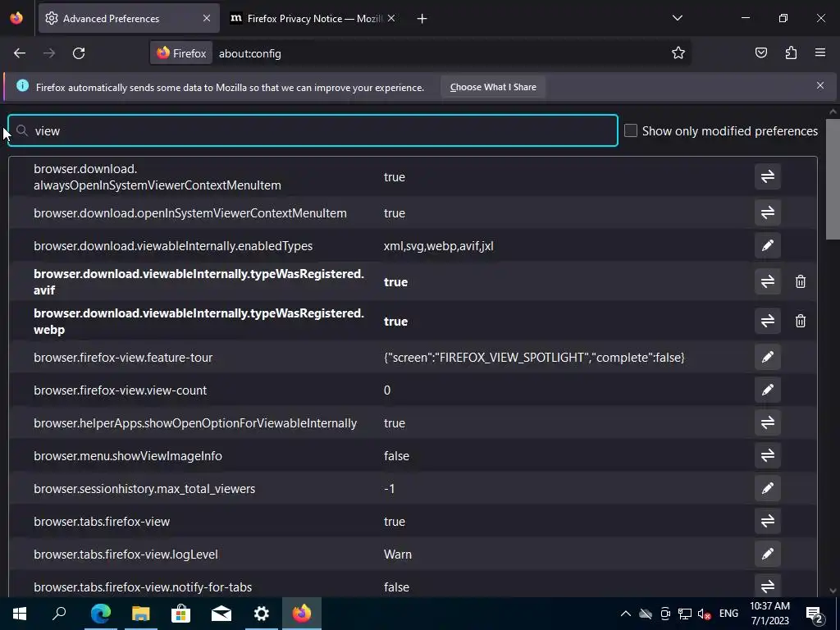The height and width of the screenshot is (630, 840).
Task: Click the about:config address text
Action: coord(249,53)
